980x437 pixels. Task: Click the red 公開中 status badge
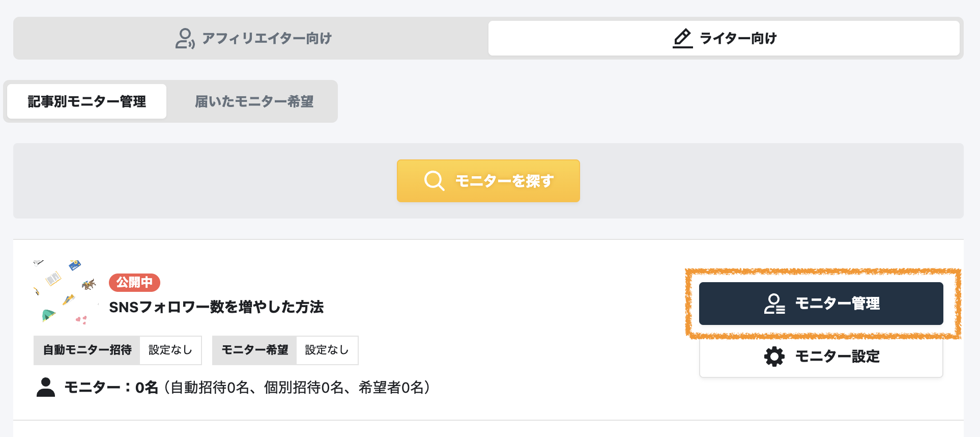pos(134,283)
